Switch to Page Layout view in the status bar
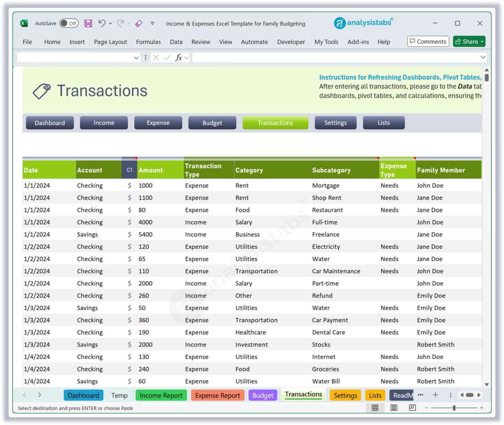The width and height of the screenshot is (504, 425). coord(394,407)
